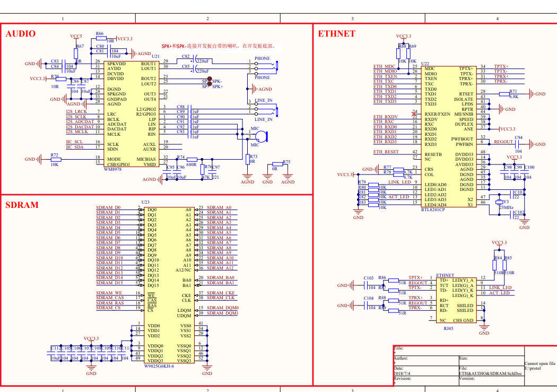Screen dimensions: 557x392
Task: Click the ETH_RESET net label
Action: [386, 152]
